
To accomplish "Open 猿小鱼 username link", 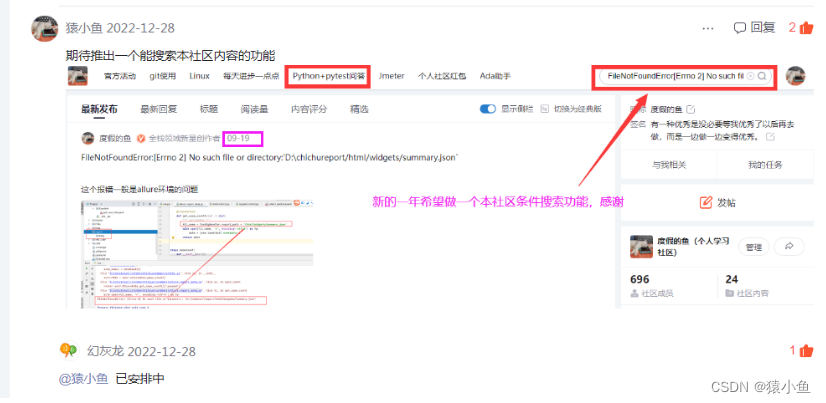I will coord(83,28).
